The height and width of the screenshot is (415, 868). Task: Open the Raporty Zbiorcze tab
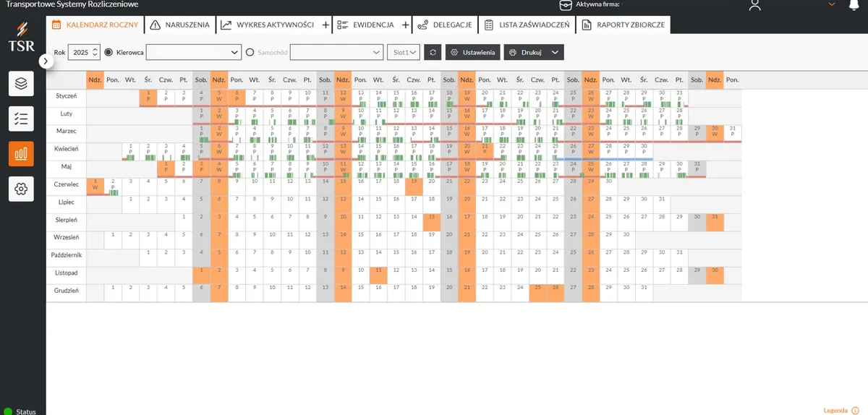[x=624, y=25]
